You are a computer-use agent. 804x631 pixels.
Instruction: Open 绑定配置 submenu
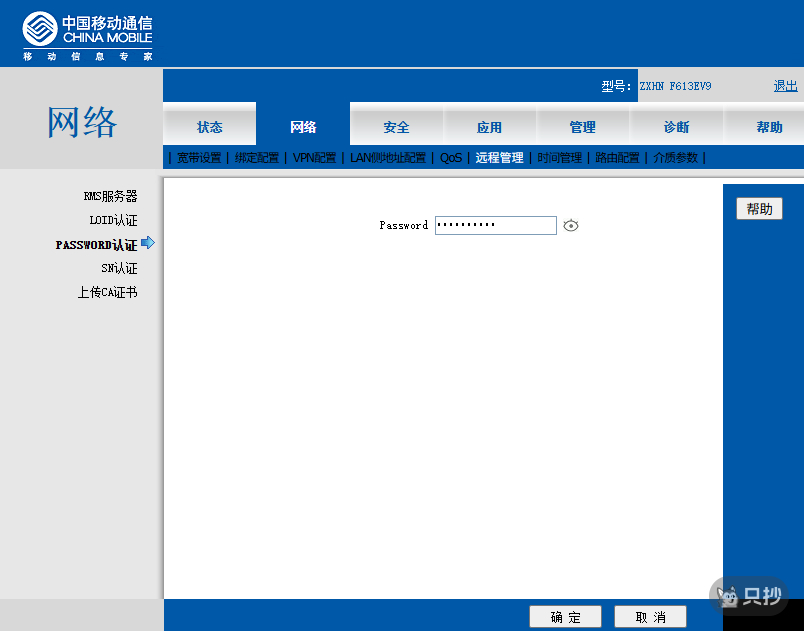(x=257, y=158)
